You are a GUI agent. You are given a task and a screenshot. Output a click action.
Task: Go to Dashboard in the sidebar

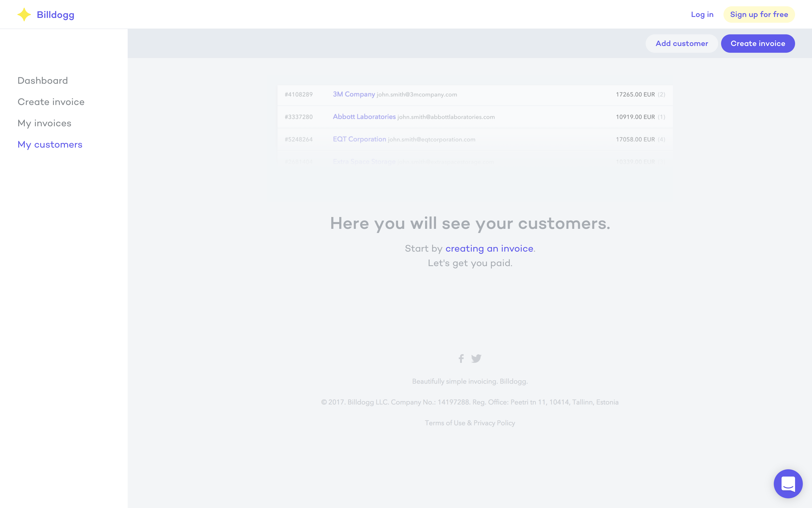(43, 81)
